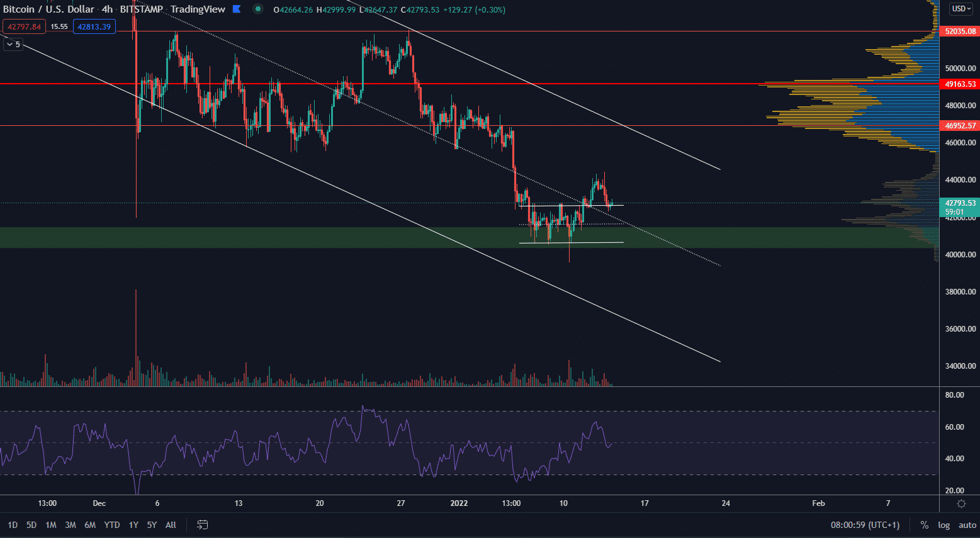Image resolution: width=980 pixels, height=538 pixels.
Task: Open the USD currency dropdown
Action: pos(961,9)
